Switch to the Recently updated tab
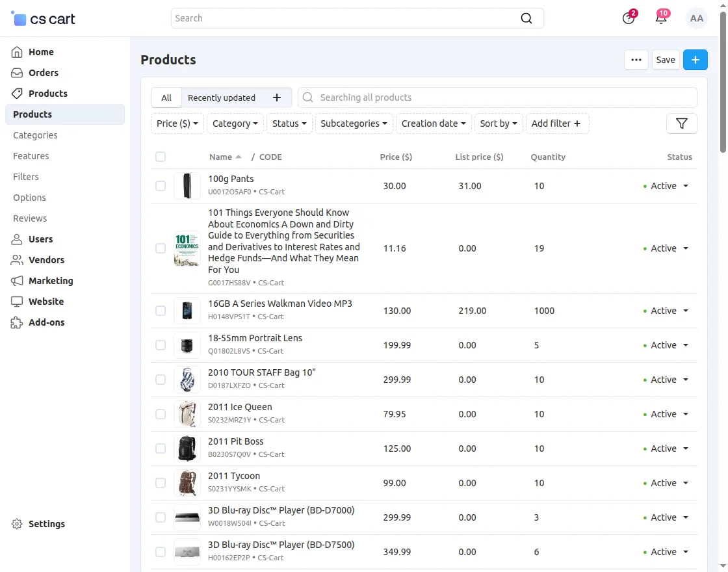 click(x=221, y=97)
